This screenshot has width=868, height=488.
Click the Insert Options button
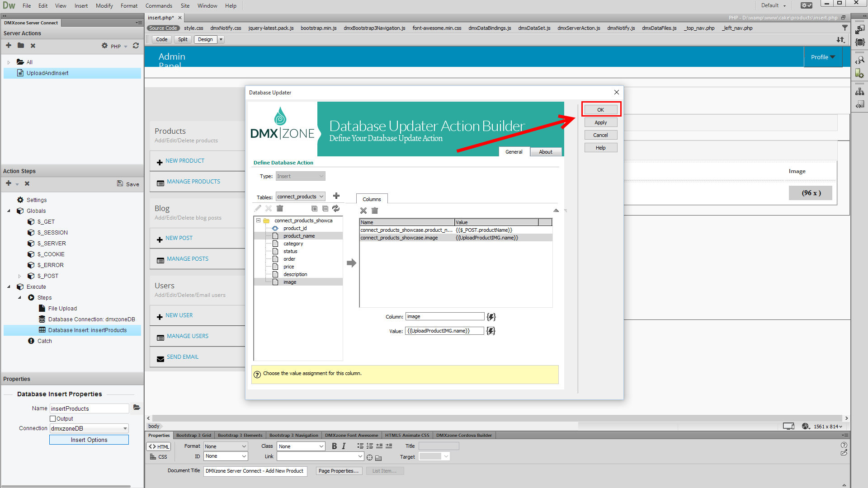pyautogui.click(x=89, y=440)
